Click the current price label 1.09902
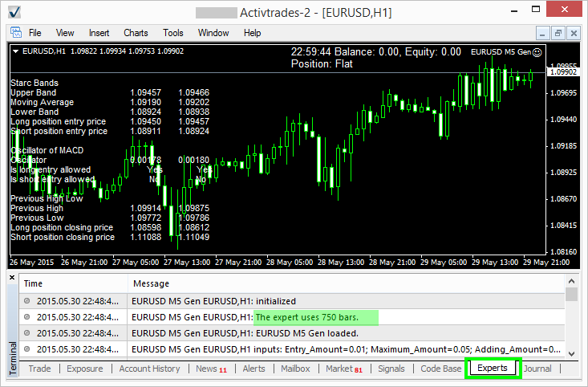The width and height of the screenshot is (588, 387). pyautogui.click(x=560, y=72)
